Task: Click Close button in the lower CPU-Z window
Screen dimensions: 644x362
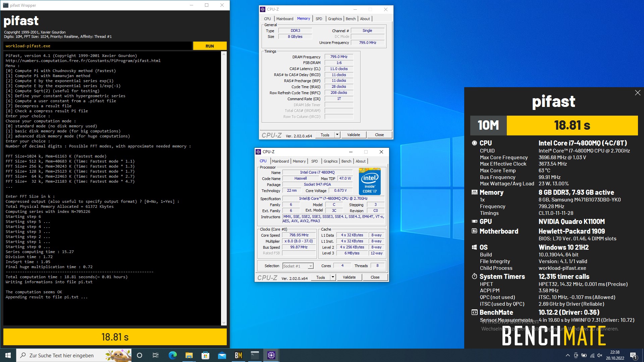Action: pyautogui.click(x=375, y=277)
